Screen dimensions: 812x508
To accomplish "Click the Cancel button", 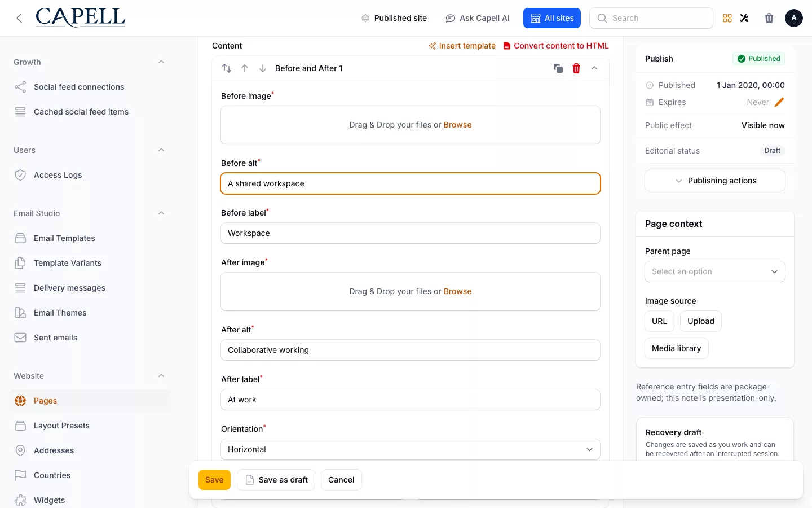I will coord(341,480).
